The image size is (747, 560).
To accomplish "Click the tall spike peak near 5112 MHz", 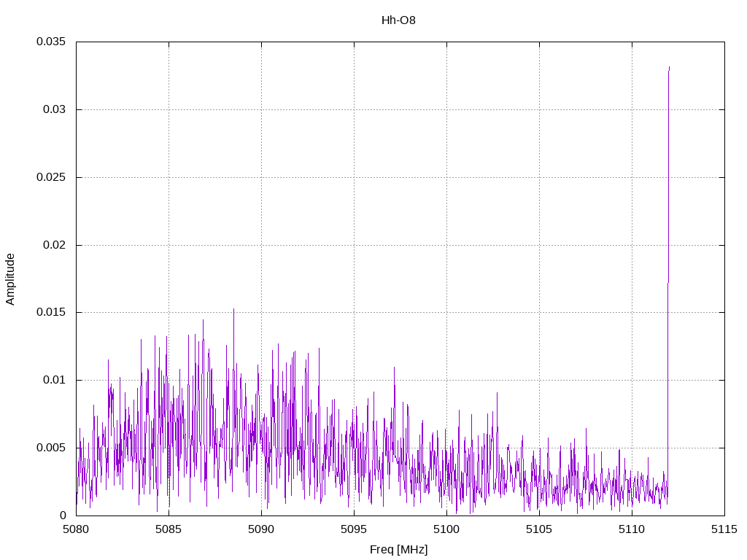I will coord(669,68).
